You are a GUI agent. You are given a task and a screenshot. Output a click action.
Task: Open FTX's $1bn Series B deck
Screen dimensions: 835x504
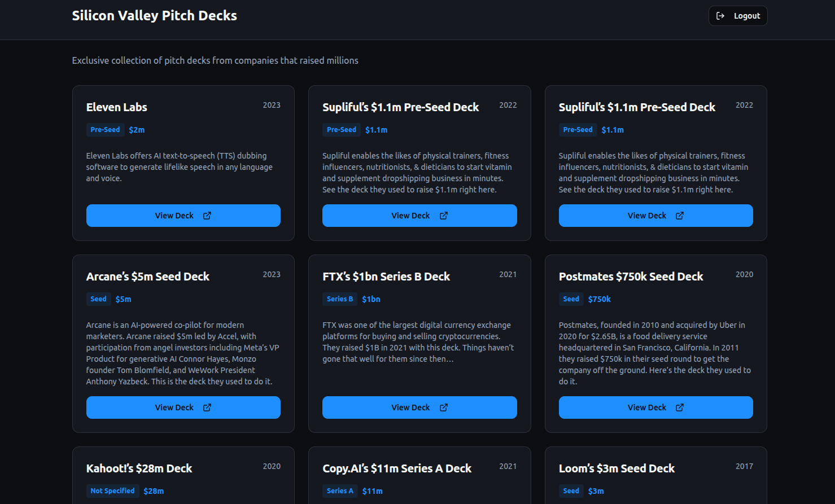pos(419,407)
